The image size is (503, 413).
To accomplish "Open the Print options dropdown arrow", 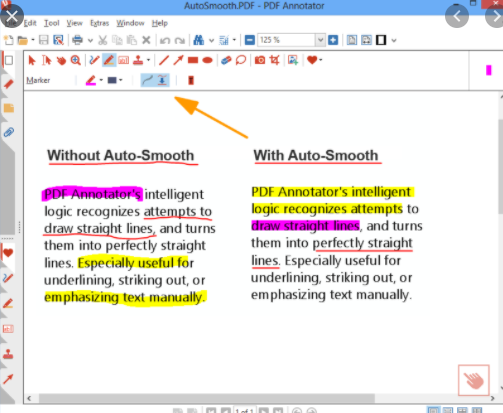I will [x=90, y=40].
